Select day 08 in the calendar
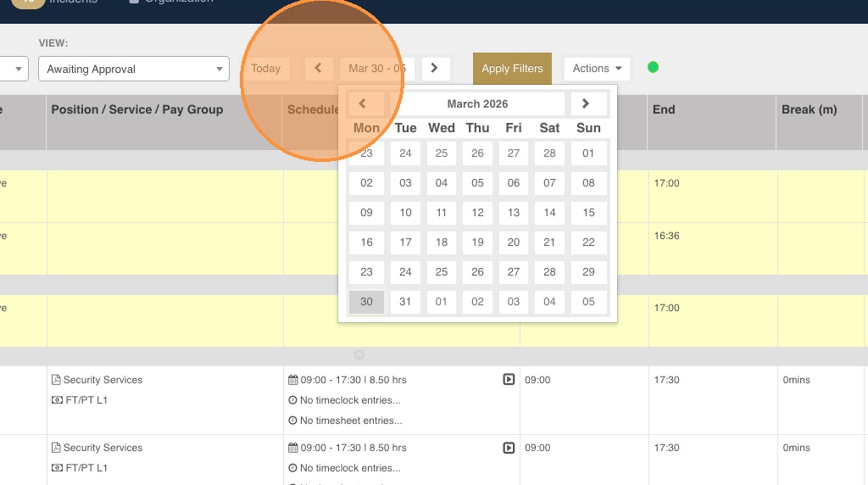The width and height of the screenshot is (868, 485). [x=588, y=182]
